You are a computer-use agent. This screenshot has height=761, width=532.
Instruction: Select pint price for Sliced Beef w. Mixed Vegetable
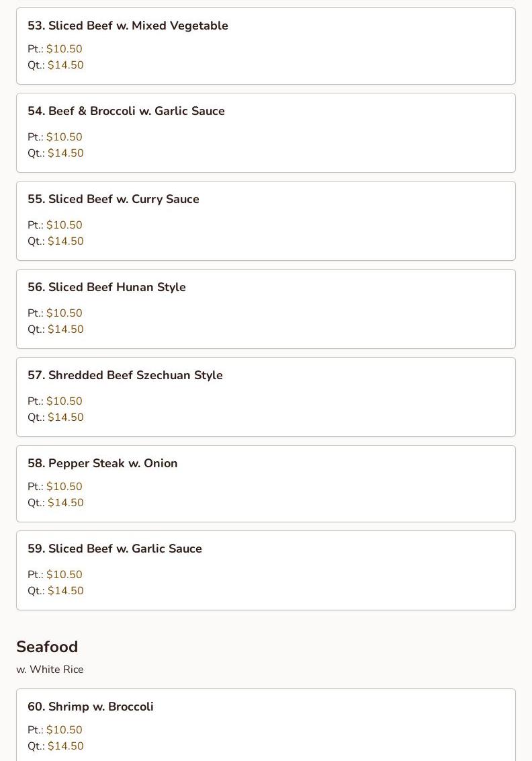(64, 49)
